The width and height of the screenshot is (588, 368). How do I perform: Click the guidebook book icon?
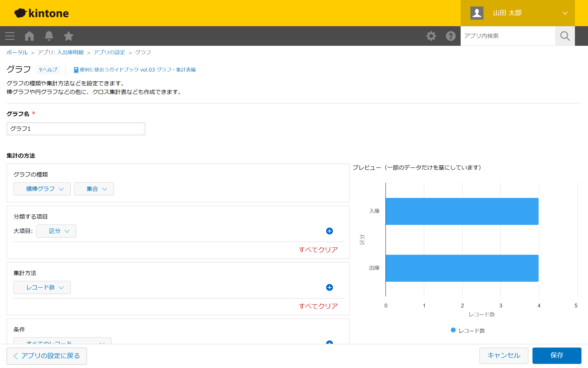[76, 70]
